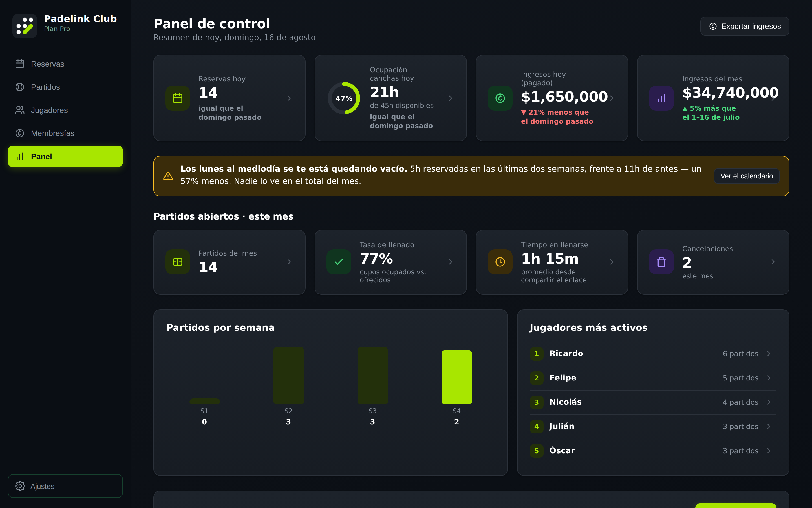Click the warning triangle icon in the alert
Screen dimensions: 812x508
tap(168, 176)
